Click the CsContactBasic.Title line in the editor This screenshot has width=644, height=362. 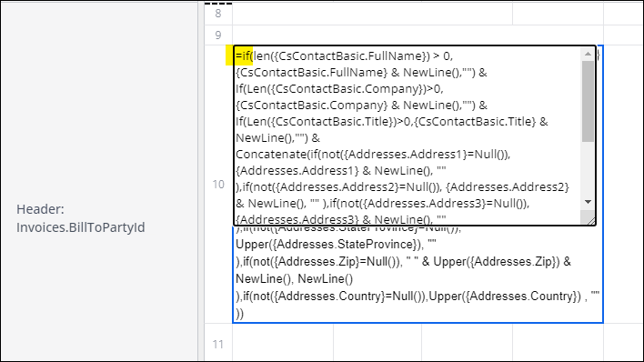click(x=391, y=122)
